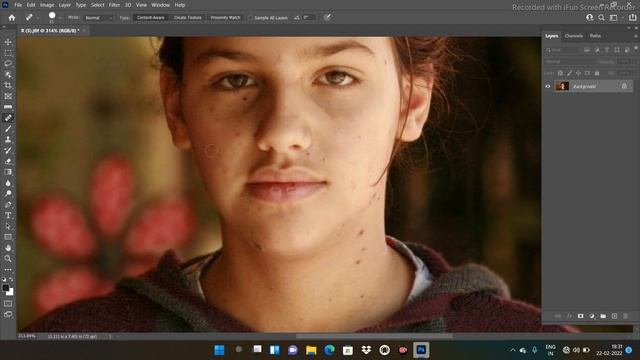Select the History Brush tool
The width and height of the screenshot is (640, 360).
(8, 150)
